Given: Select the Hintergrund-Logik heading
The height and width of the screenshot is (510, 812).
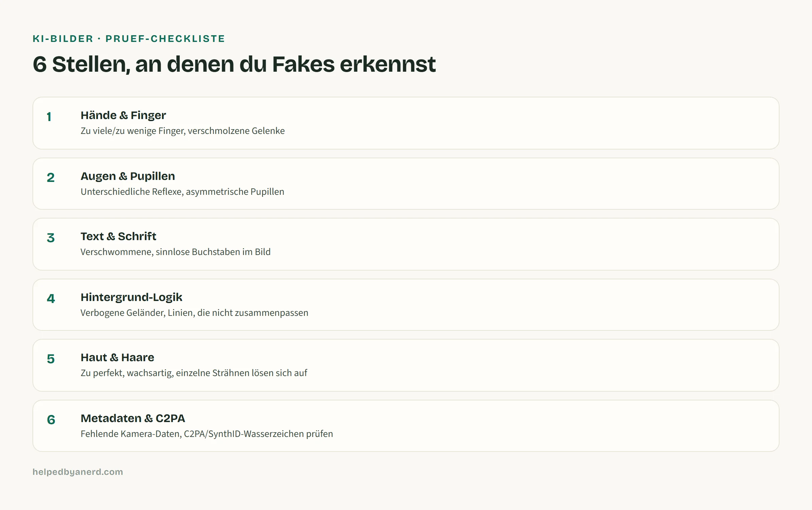Looking at the screenshot, I should click(x=131, y=297).
